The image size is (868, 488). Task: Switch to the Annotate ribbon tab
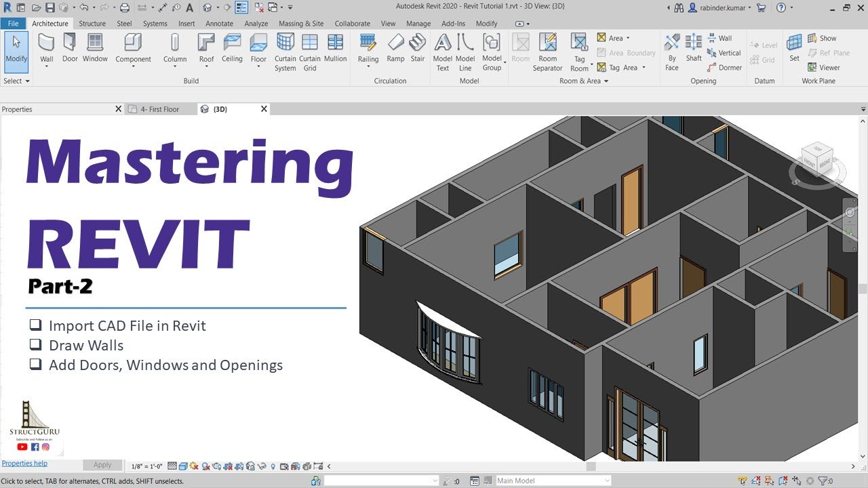(219, 23)
